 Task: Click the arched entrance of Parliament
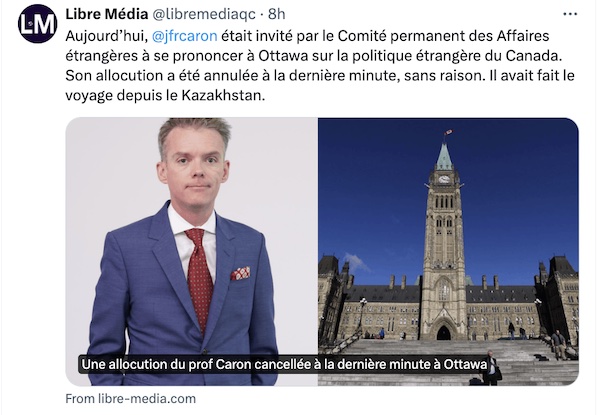click(444, 332)
